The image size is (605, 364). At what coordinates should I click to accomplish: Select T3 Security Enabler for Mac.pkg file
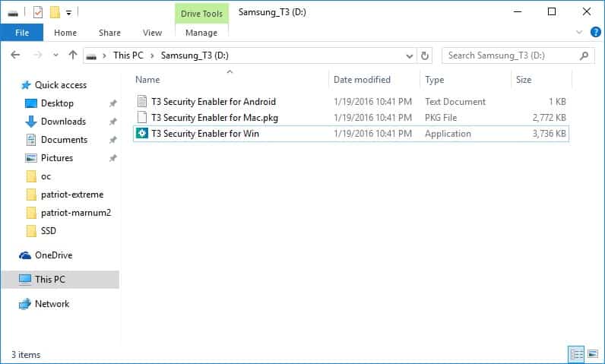point(214,118)
